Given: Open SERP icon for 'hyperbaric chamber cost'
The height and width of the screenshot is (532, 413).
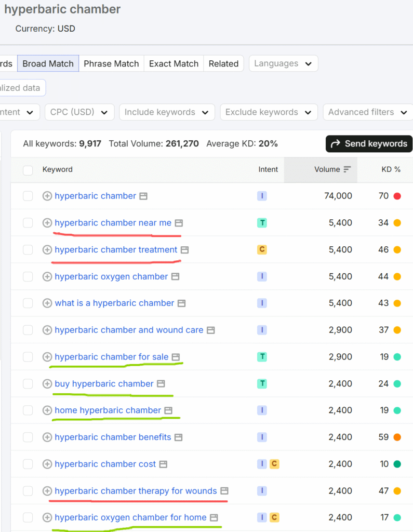Looking at the screenshot, I should 163,464.
